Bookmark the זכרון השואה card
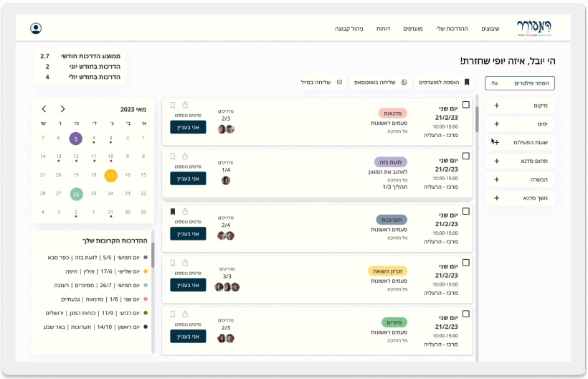This screenshot has width=588, height=379. (173, 263)
